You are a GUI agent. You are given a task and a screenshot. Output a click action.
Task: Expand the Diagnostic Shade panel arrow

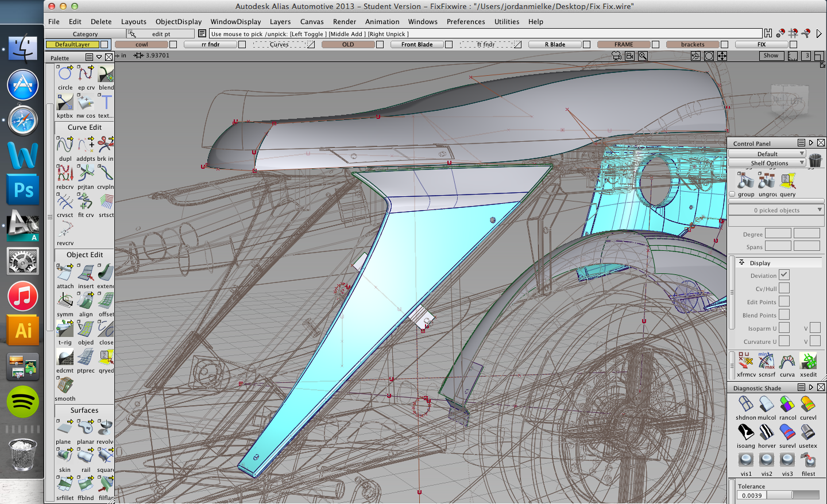811,387
